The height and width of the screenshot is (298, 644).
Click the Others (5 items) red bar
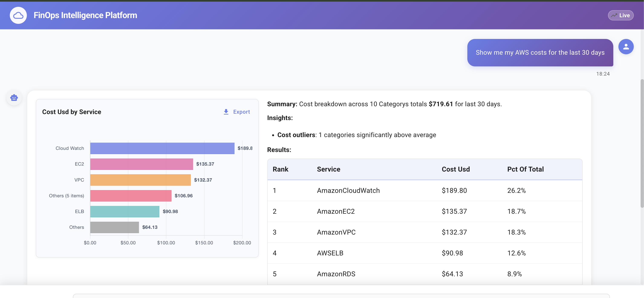coord(131,196)
